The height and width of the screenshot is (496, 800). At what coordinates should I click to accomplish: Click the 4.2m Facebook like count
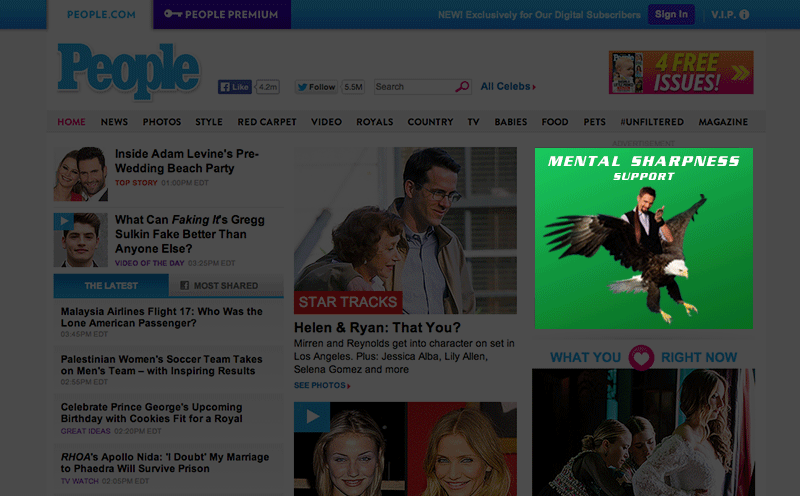click(x=267, y=87)
